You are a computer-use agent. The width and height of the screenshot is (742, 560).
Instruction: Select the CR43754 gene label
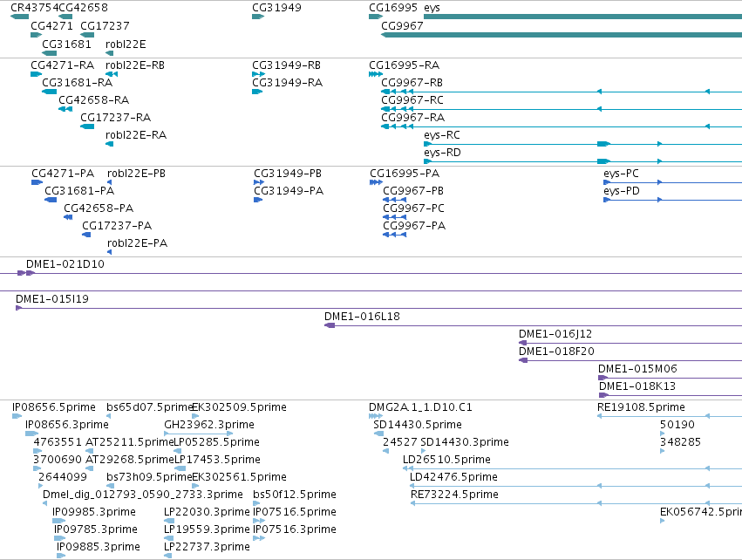pyautogui.click(x=35, y=8)
